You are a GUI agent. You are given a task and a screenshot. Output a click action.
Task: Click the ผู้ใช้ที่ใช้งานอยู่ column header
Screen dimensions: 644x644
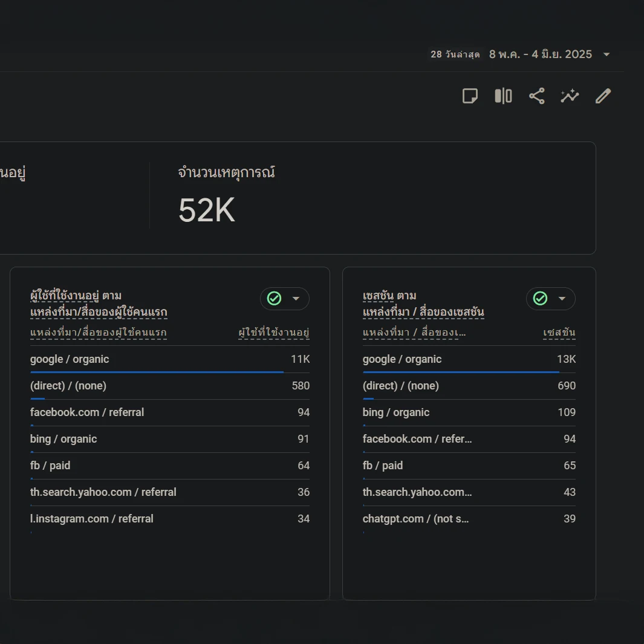point(274,333)
